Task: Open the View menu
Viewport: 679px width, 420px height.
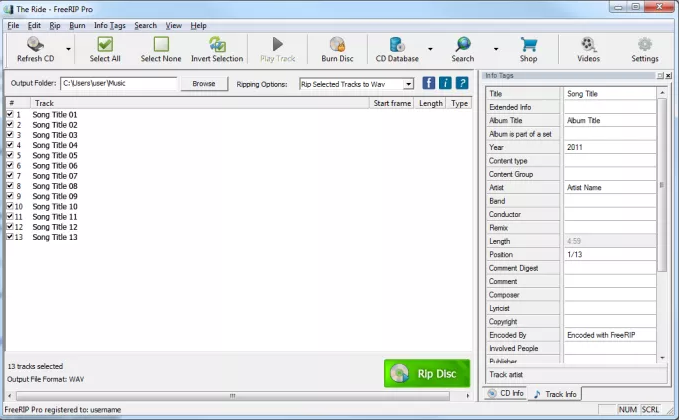Action: coord(174,26)
